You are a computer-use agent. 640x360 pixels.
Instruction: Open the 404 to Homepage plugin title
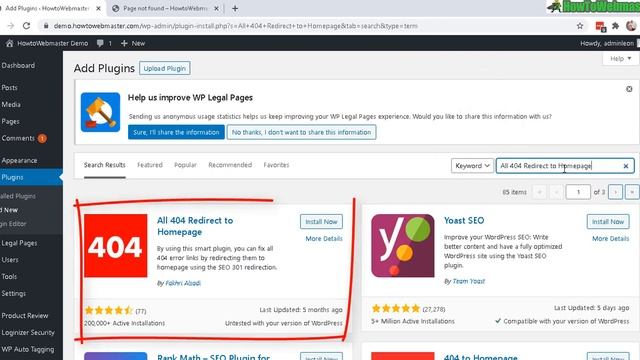coord(480,357)
